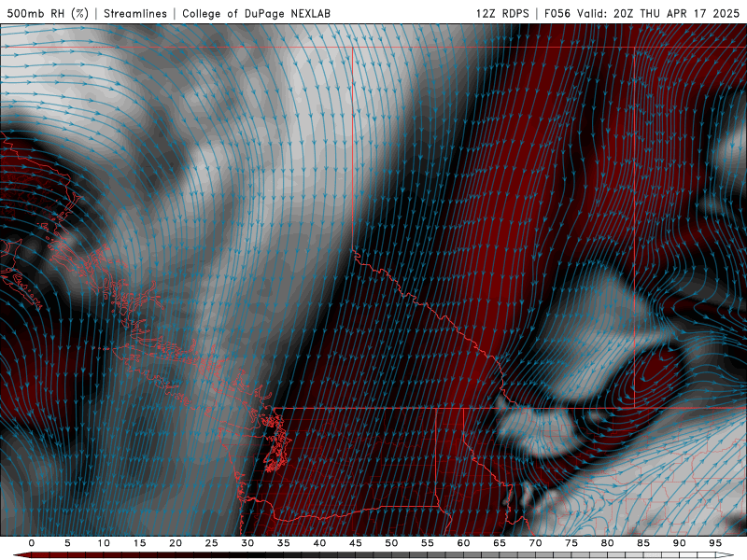
Task: Click the colorbar label '20'
Action: 176,543
